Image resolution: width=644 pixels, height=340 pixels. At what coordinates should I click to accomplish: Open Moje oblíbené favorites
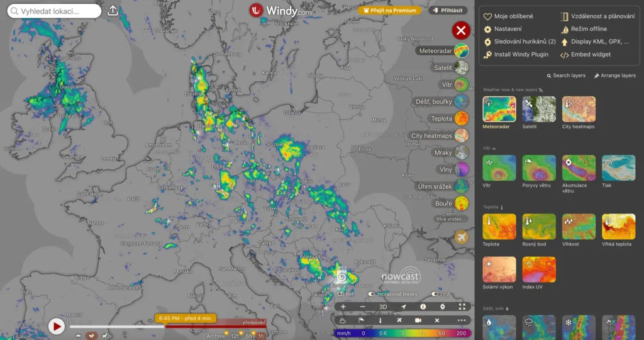coord(508,16)
